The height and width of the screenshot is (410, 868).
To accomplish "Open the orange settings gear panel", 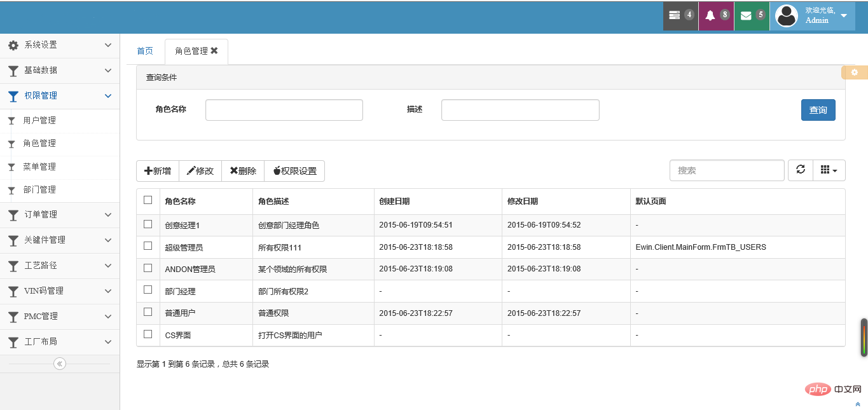I will click(855, 72).
